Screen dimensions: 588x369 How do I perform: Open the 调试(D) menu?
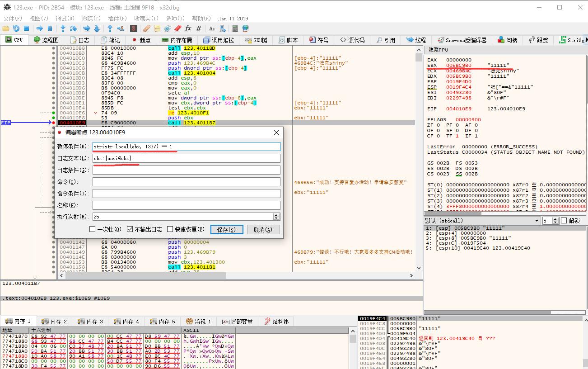[x=65, y=19]
